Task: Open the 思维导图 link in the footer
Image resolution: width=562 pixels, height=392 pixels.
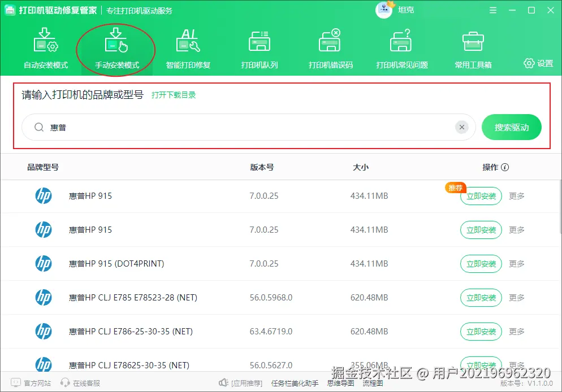Action: coord(340,384)
